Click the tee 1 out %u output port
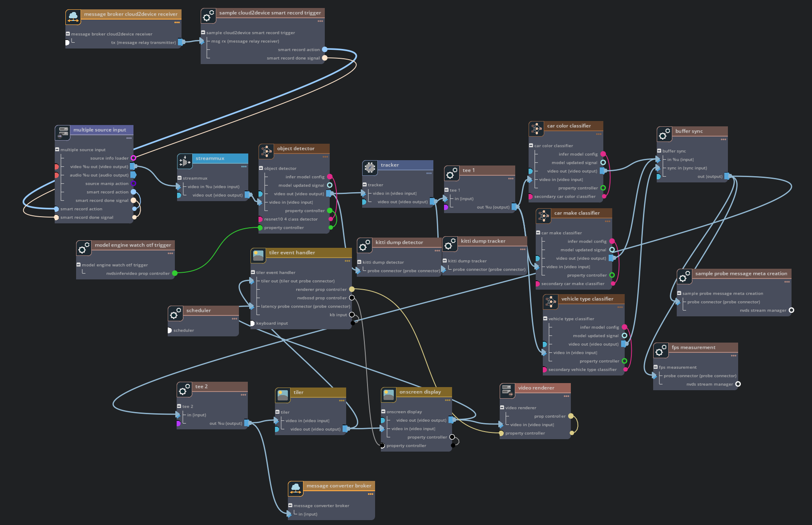812x525 pixels. point(515,207)
